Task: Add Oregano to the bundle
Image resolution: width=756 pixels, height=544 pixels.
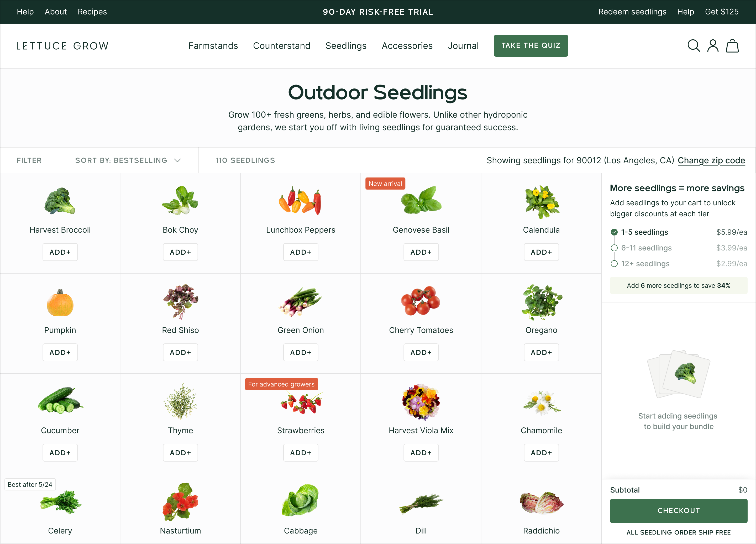Action: (x=541, y=352)
